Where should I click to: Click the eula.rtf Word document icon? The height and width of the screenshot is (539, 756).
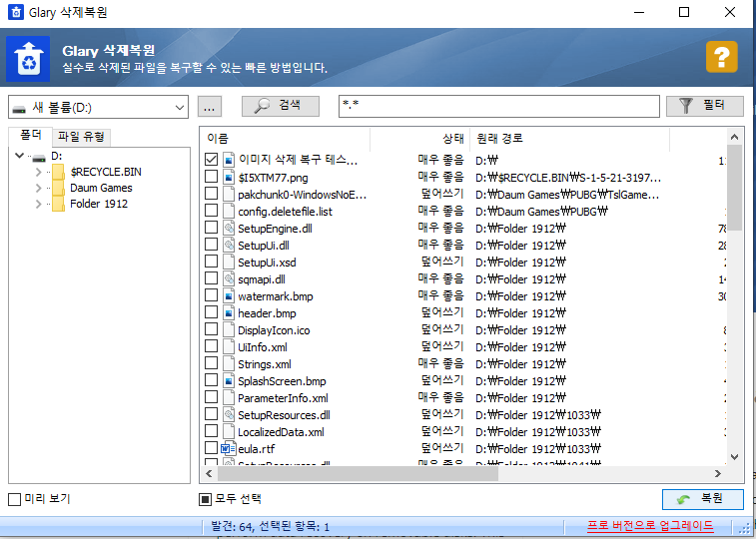228,448
